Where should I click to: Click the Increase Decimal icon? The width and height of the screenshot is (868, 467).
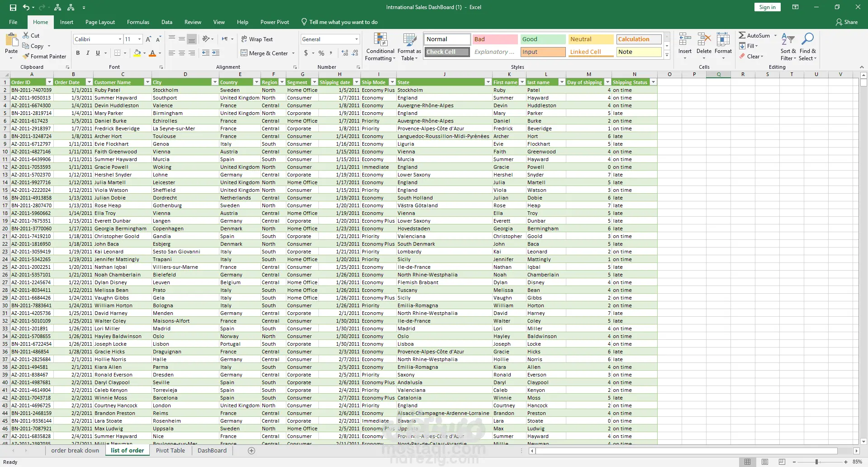tap(345, 53)
